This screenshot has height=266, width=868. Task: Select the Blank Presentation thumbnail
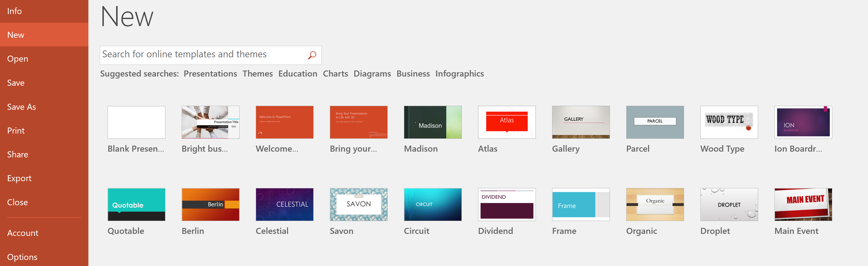pos(136,122)
